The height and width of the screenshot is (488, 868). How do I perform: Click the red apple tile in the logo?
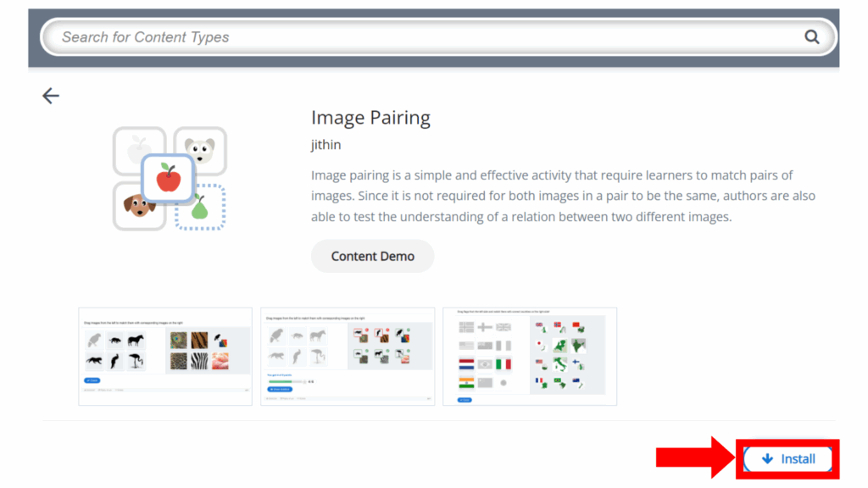click(x=169, y=179)
